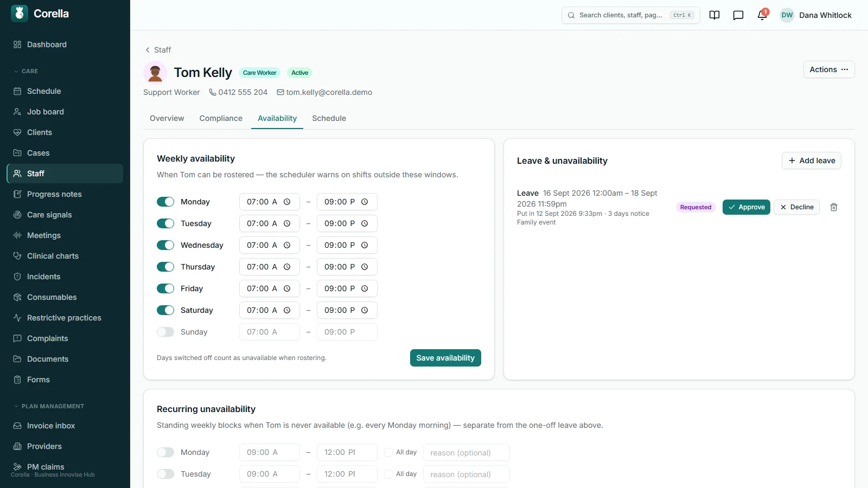Open Job board in sidebar
This screenshot has height=488, width=868.
[x=65, y=112]
